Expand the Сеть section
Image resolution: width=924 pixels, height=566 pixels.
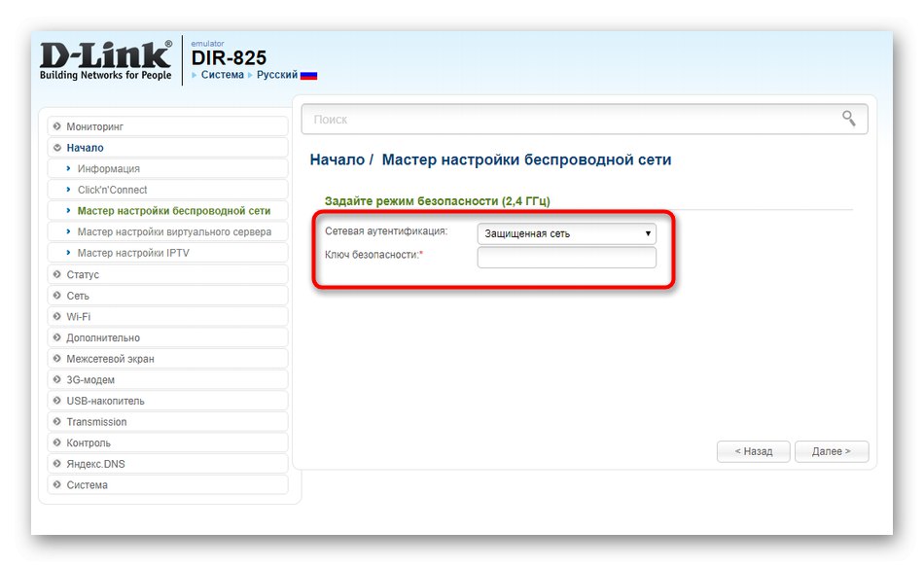point(168,296)
